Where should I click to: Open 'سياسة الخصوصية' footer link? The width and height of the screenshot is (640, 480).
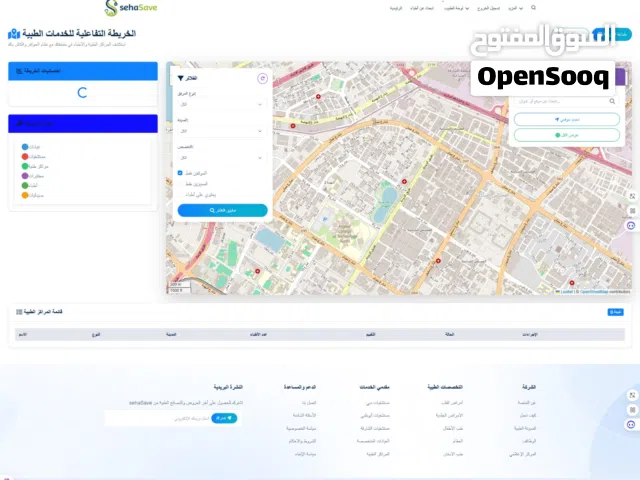[301, 429]
